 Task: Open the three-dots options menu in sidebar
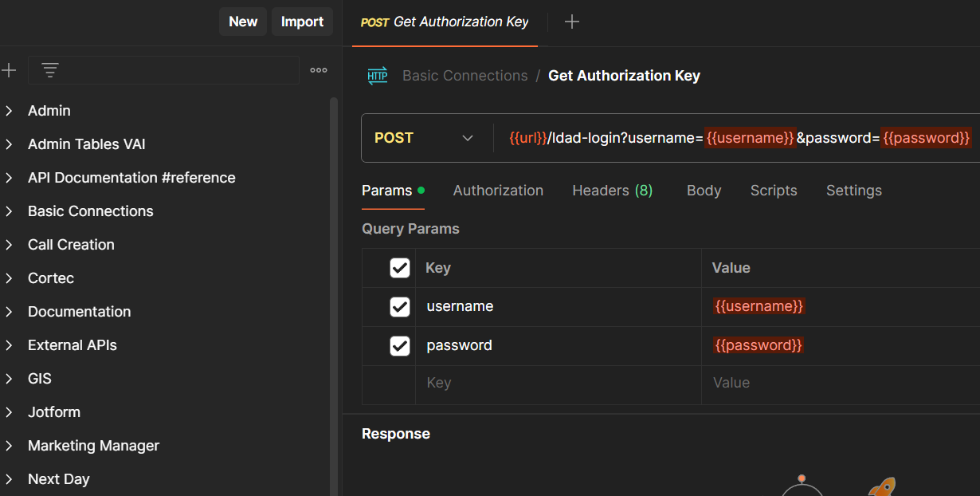[319, 70]
